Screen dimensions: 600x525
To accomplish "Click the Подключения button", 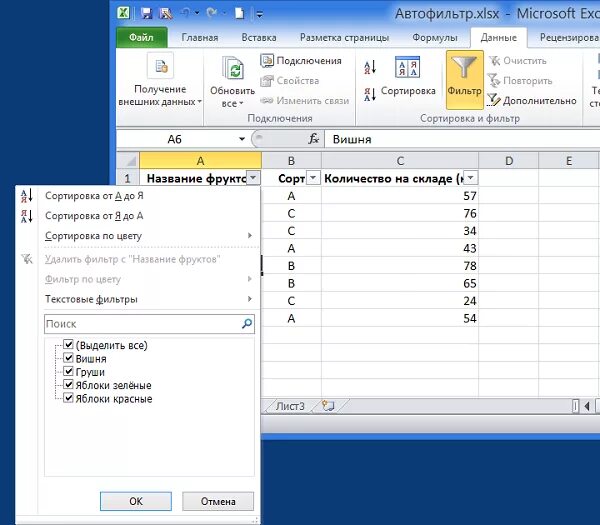I will point(301,60).
